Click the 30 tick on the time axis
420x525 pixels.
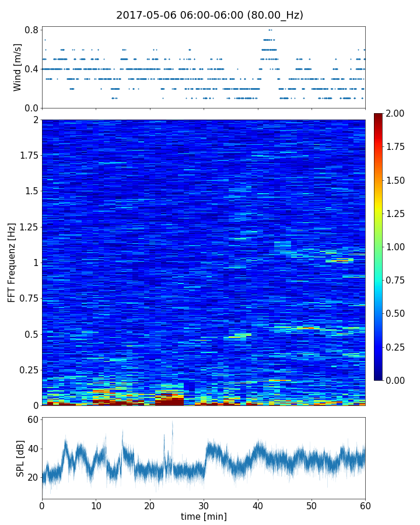(204, 504)
